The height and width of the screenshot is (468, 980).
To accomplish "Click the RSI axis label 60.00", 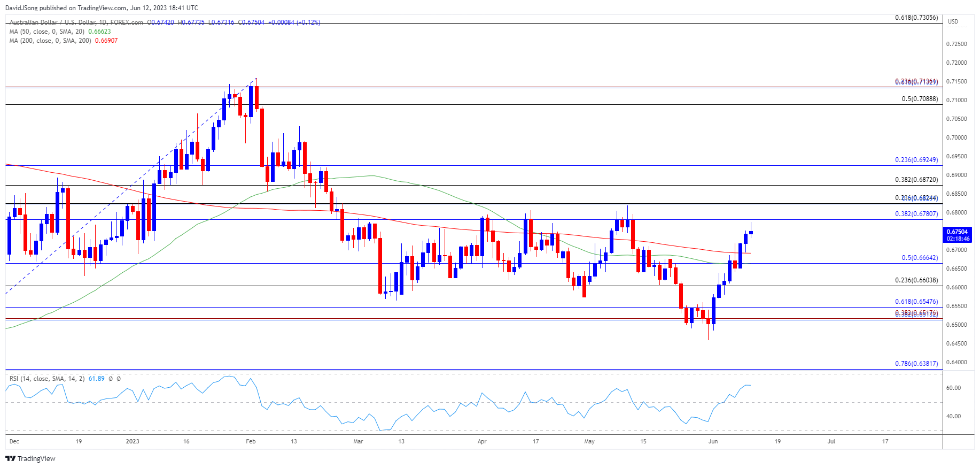I will click(953, 388).
